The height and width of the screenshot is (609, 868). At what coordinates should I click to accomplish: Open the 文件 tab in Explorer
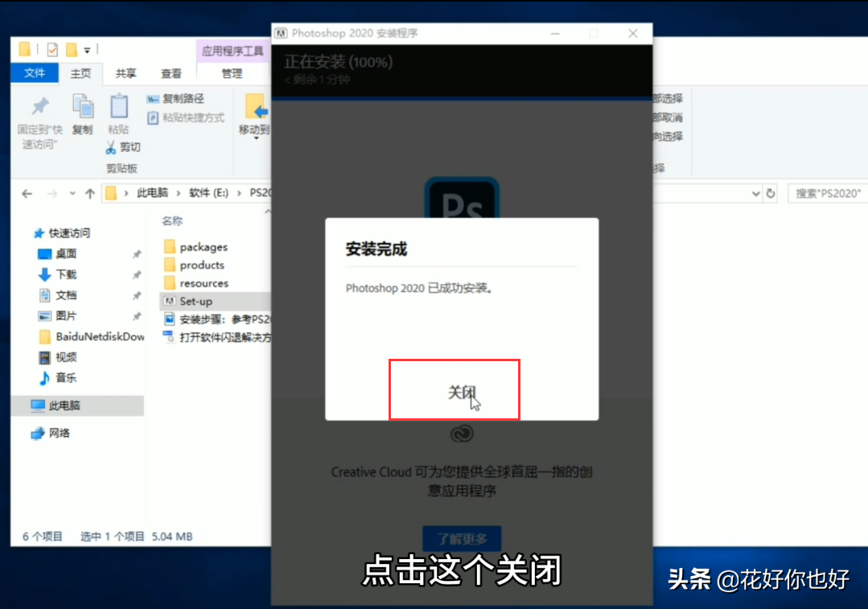tap(35, 72)
